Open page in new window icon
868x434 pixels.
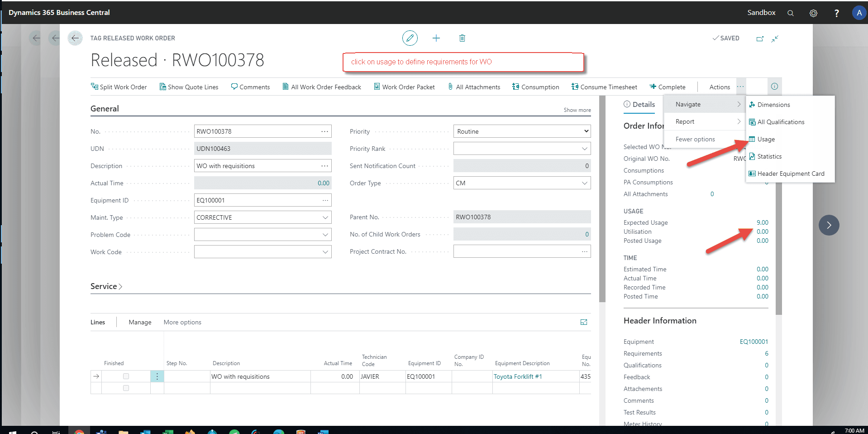[760, 39]
